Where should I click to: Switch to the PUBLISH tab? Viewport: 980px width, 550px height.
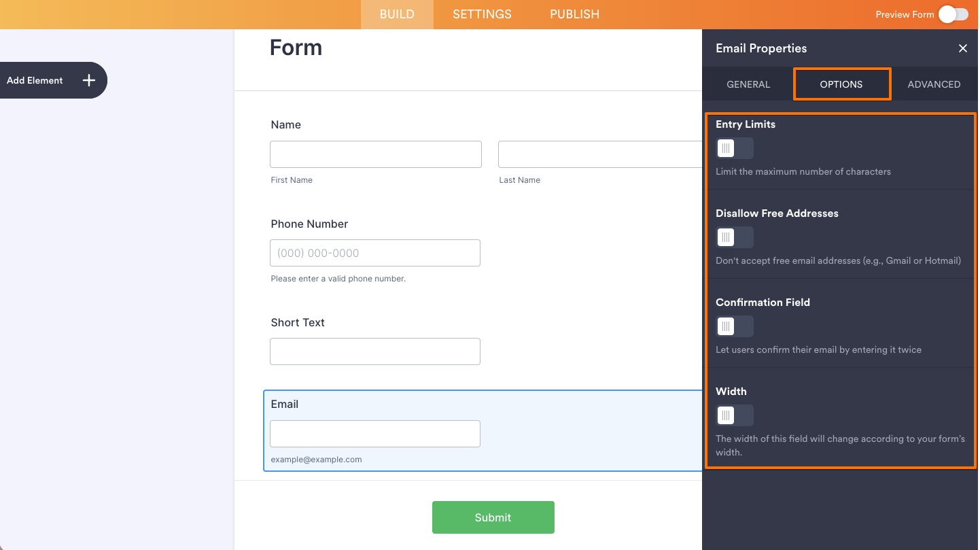[x=574, y=14]
